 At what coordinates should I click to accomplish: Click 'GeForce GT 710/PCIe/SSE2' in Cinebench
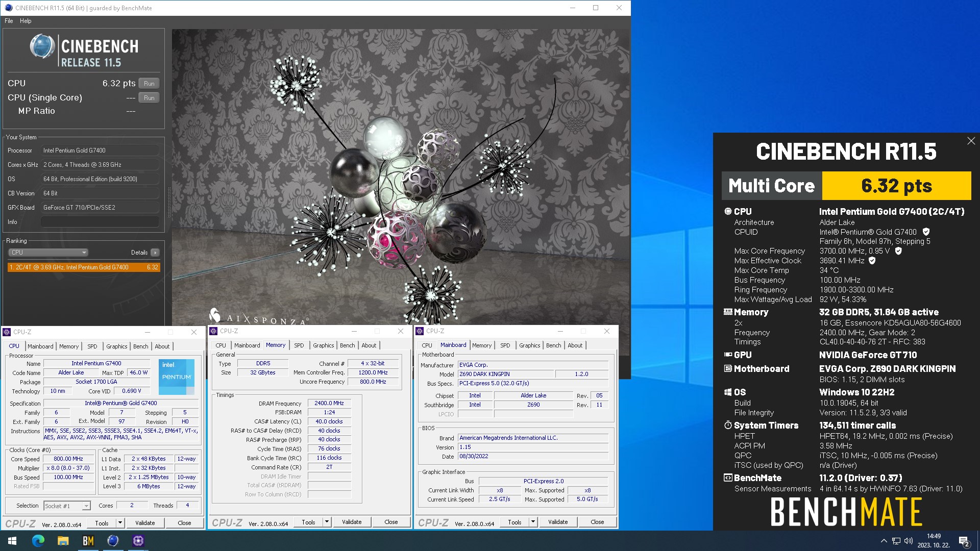(x=79, y=208)
